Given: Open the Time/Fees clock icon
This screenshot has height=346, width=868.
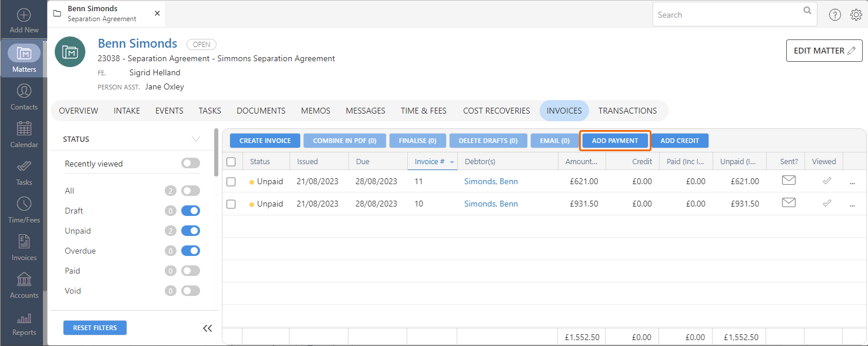Looking at the screenshot, I should coord(24,204).
